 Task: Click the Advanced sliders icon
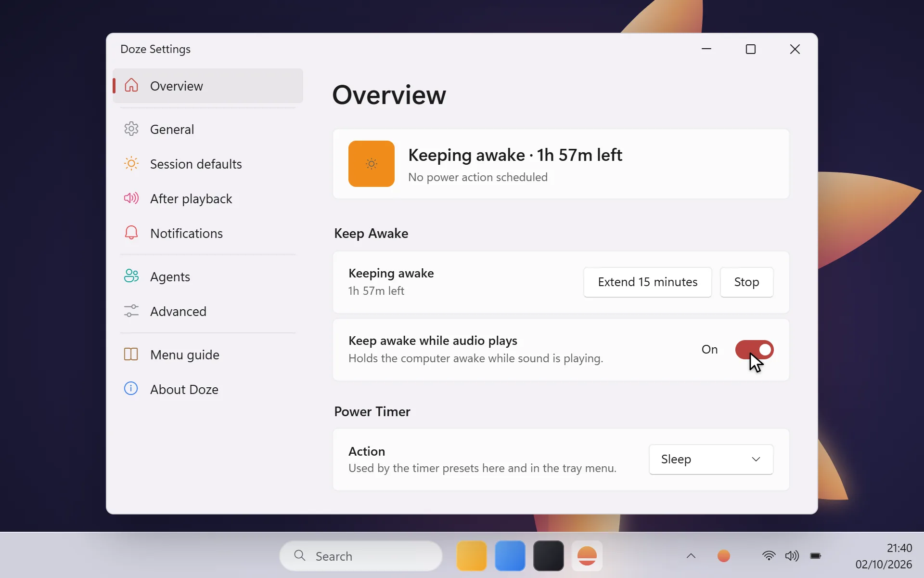click(131, 311)
